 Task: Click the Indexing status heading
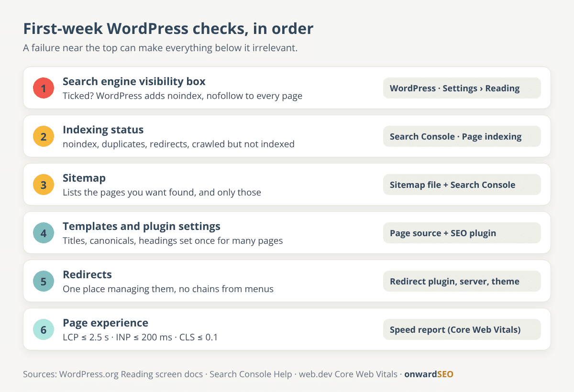pos(103,130)
